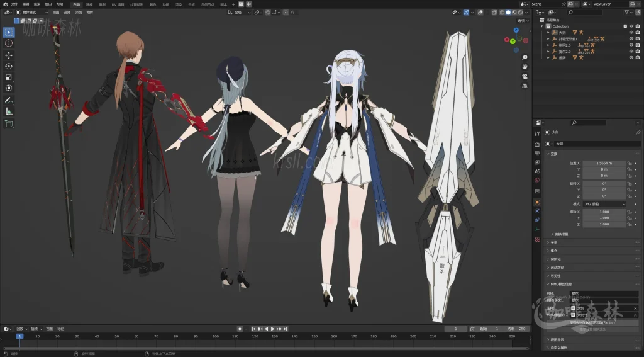The width and height of the screenshot is (644, 357).
Task: Activate the 3D Cursor tool
Action: [9, 43]
